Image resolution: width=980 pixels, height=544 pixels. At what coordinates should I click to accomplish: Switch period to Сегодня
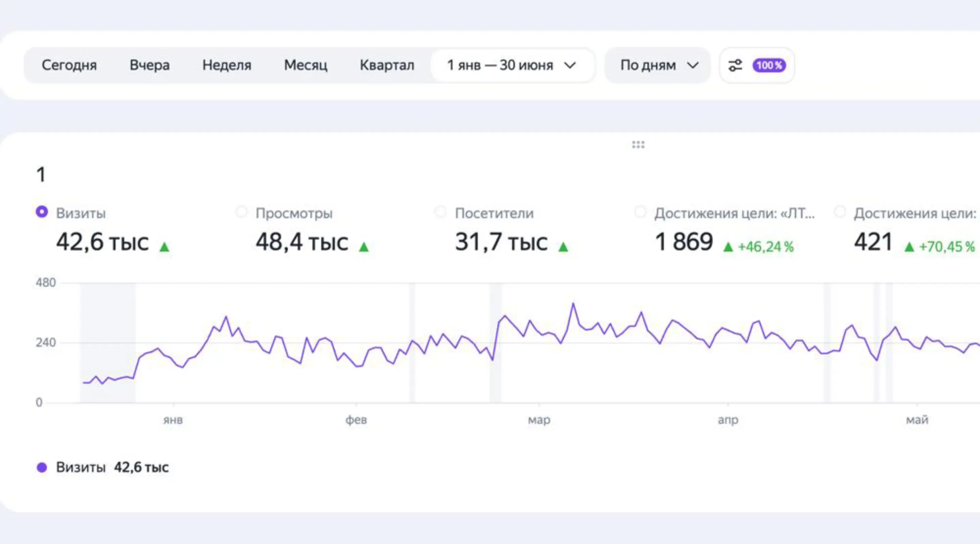pos(69,65)
